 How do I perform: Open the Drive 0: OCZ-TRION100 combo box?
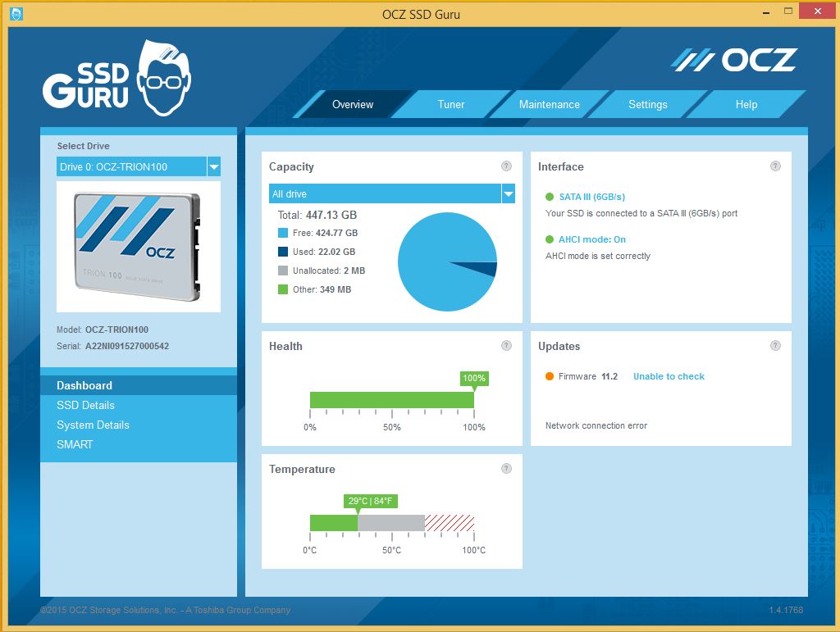(139, 166)
